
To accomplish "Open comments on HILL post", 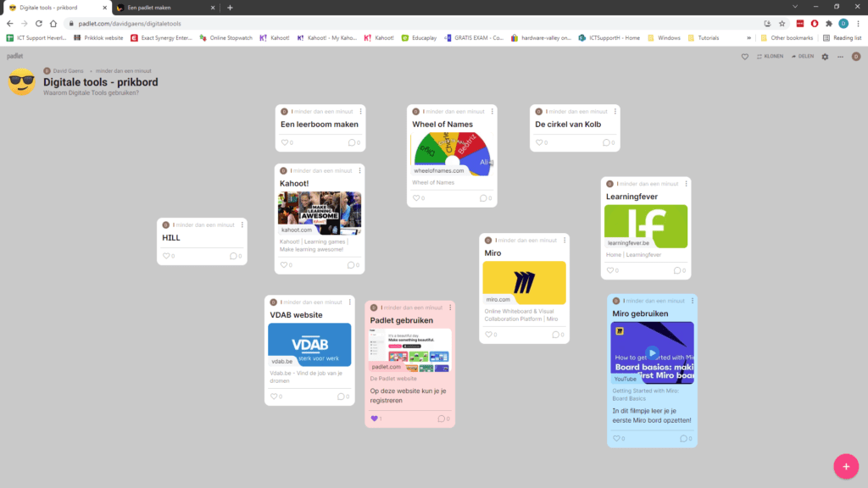I will point(233,256).
